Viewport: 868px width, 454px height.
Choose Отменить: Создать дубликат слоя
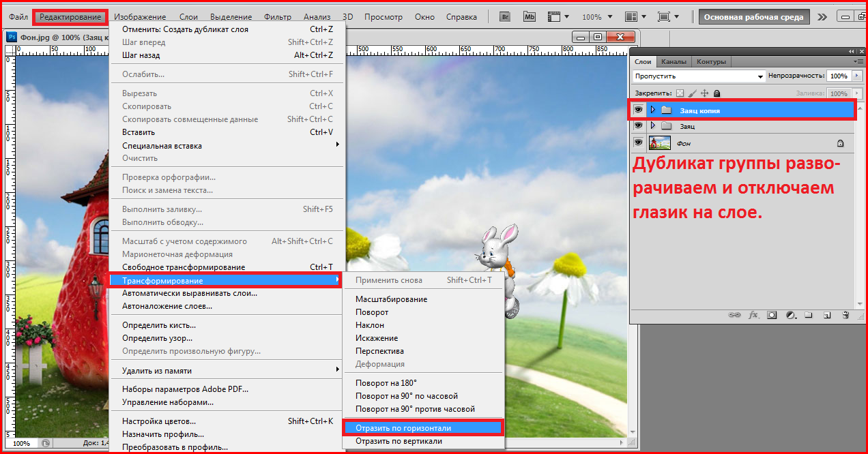click(x=227, y=29)
